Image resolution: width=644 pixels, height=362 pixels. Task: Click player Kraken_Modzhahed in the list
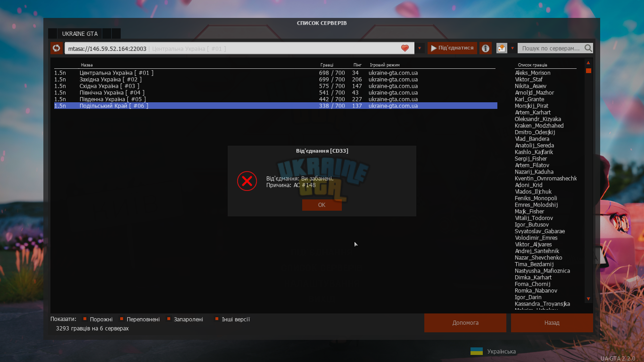point(539,125)
